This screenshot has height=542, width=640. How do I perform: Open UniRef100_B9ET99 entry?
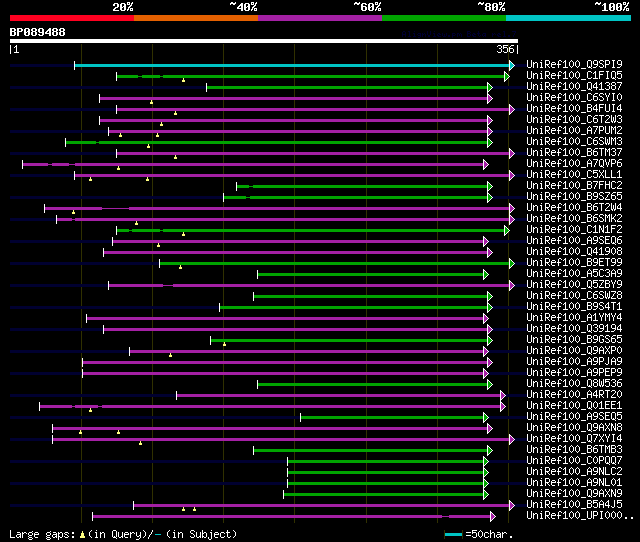574,263
